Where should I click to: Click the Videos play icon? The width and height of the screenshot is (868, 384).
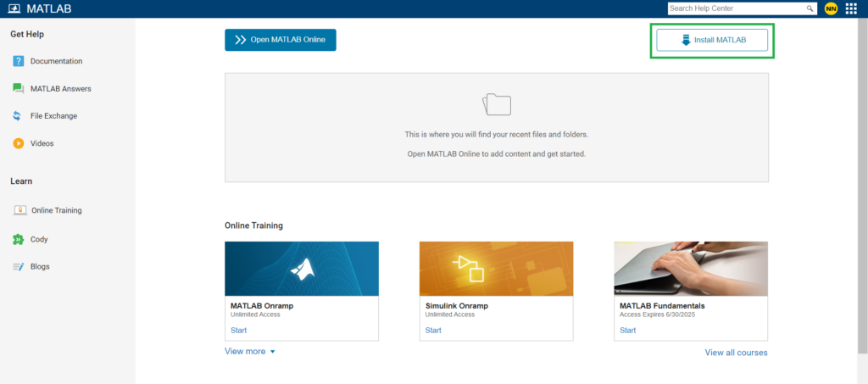(x=19, y=143)
